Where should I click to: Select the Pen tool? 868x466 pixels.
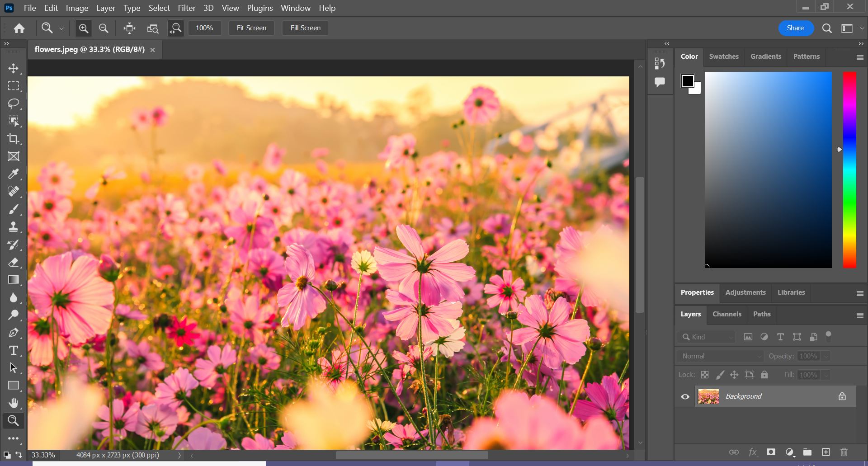click(14, 333)
